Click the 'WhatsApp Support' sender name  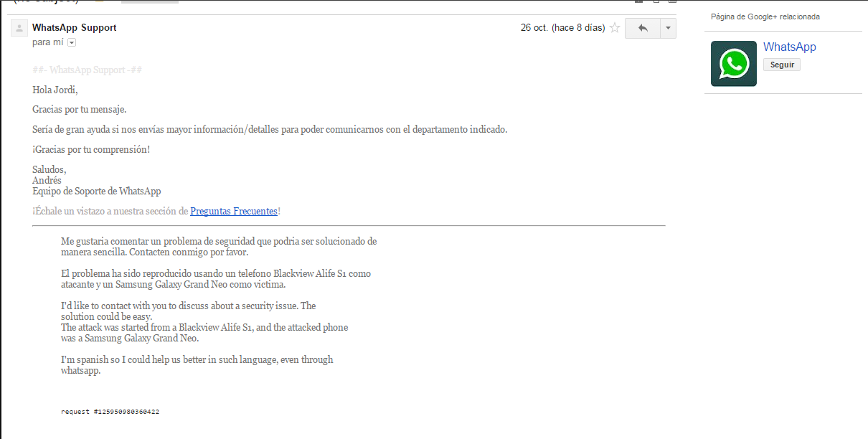click(x=75, y=27)
